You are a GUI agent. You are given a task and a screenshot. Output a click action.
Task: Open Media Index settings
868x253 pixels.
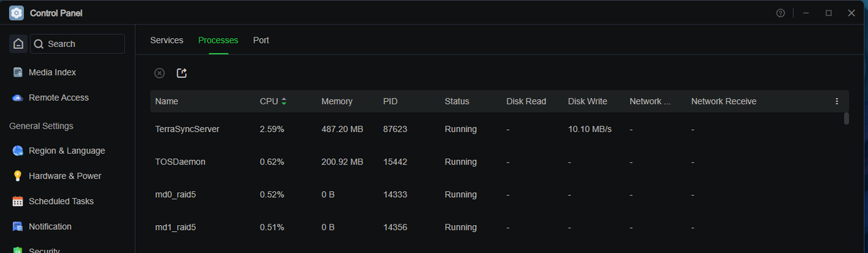point(52,72)
